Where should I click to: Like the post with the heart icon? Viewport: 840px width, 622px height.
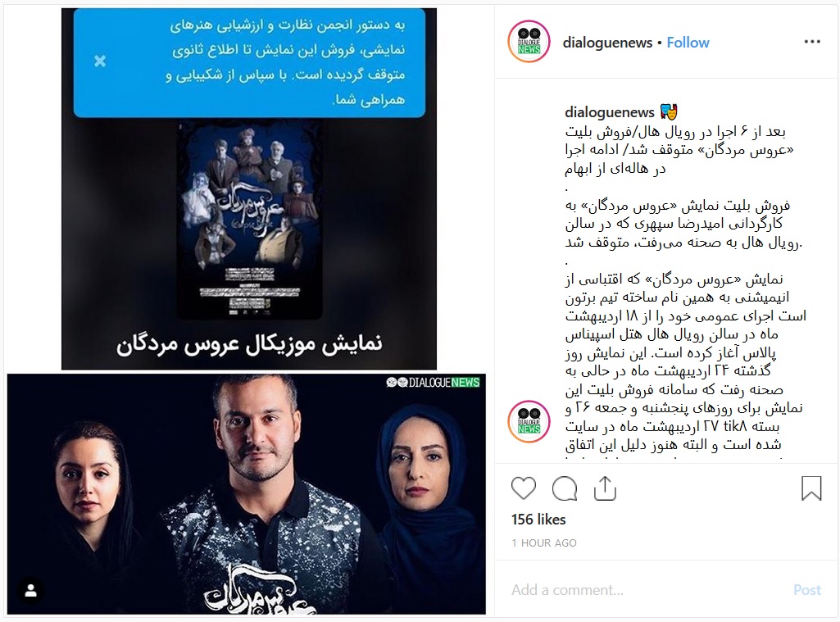pos(524,488)
